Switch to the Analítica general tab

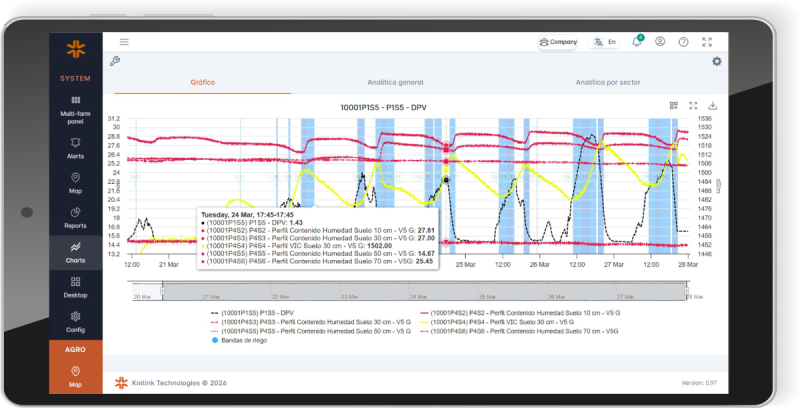click(x=396, y=82)
